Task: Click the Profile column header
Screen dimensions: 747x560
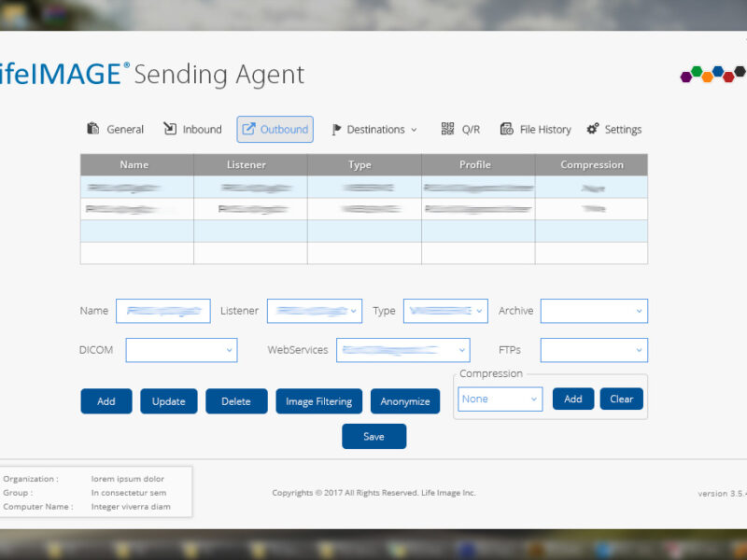Action: coord(478,165)
